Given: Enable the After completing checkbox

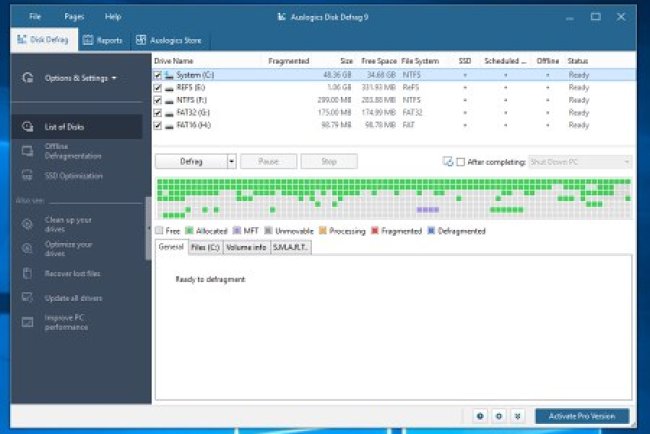Looking at the screenshot, I should click(x=461, y=162).
